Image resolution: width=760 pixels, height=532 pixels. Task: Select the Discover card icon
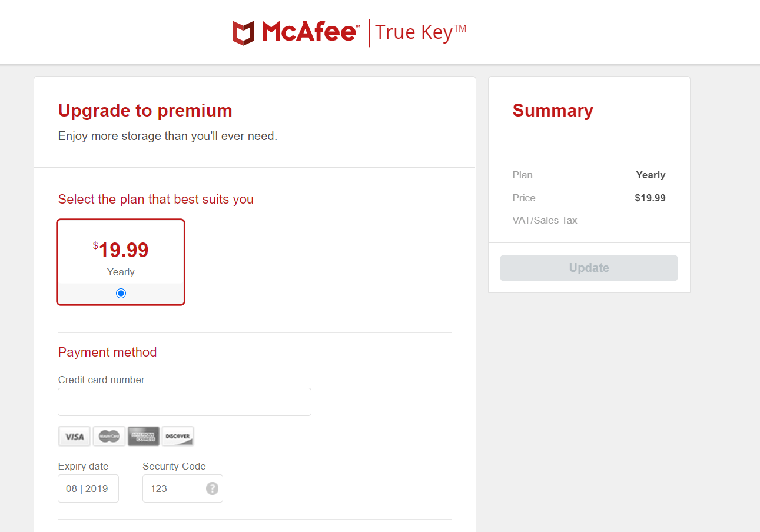pyautogui.click(x=178, y=436)
